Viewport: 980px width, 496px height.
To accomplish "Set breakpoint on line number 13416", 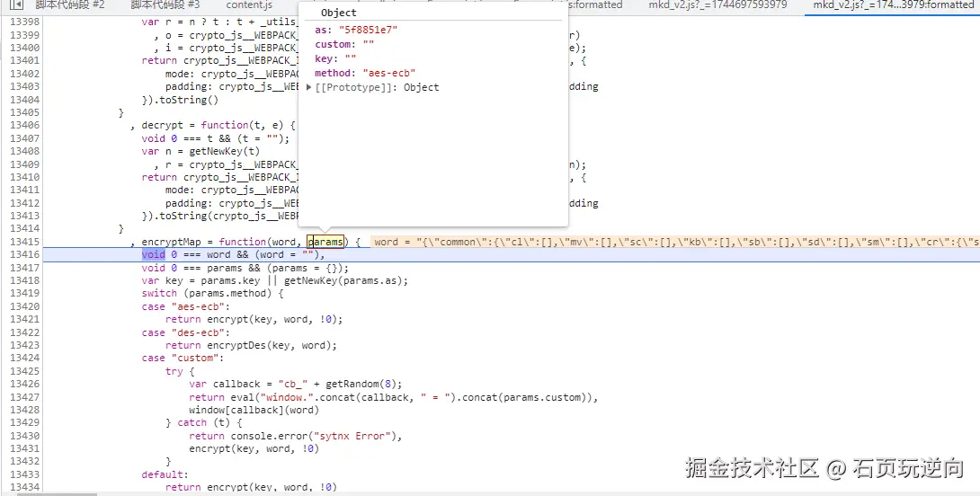I will [25, 255].
